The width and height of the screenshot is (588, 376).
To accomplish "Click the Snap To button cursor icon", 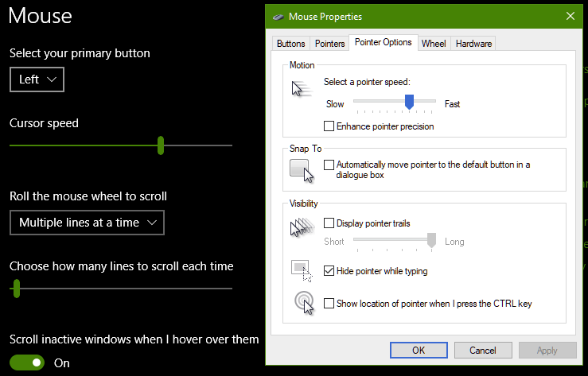I will (x=302, y=171).
